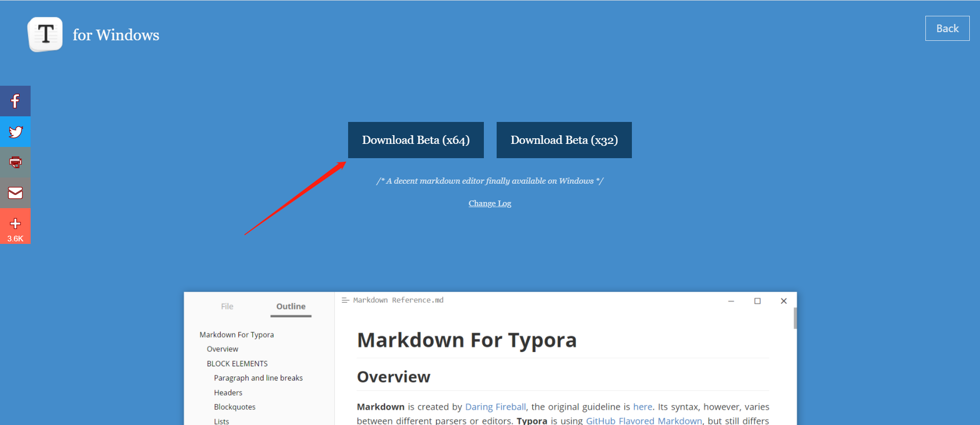Minimize the Typora preview window
The height and width of the screenshot is (425, 980).
pyautogui.click(x=731, y=301)
